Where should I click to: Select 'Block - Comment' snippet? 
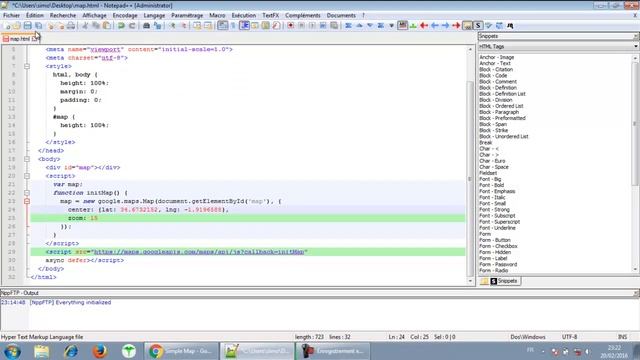coord(498,82)
